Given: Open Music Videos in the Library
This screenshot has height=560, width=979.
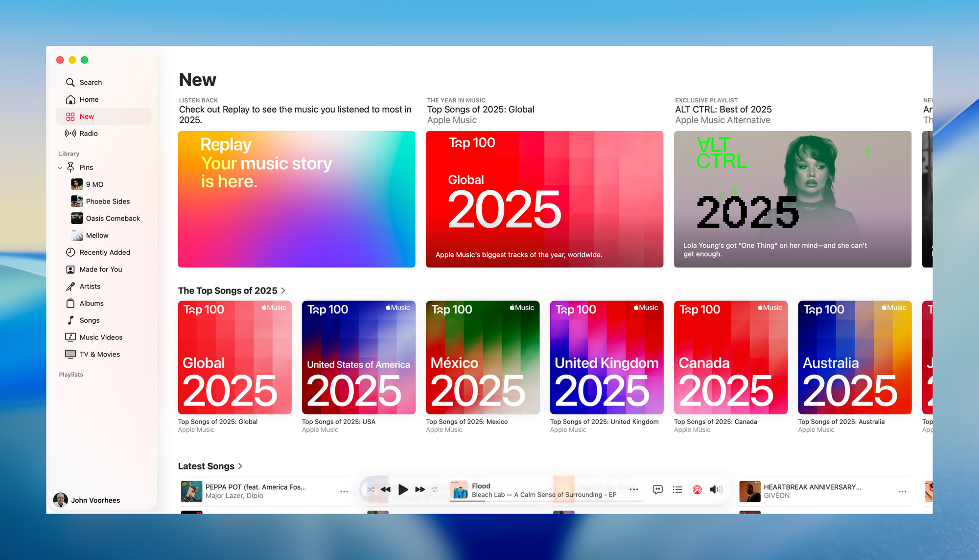Looking at the screenshot, I should [101, 337].
